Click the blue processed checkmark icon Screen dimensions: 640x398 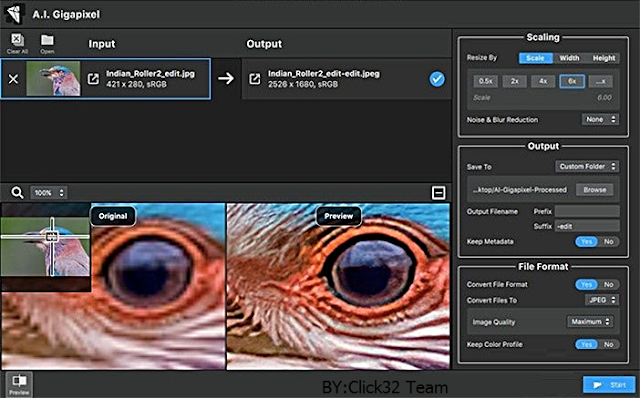point(437,79)
